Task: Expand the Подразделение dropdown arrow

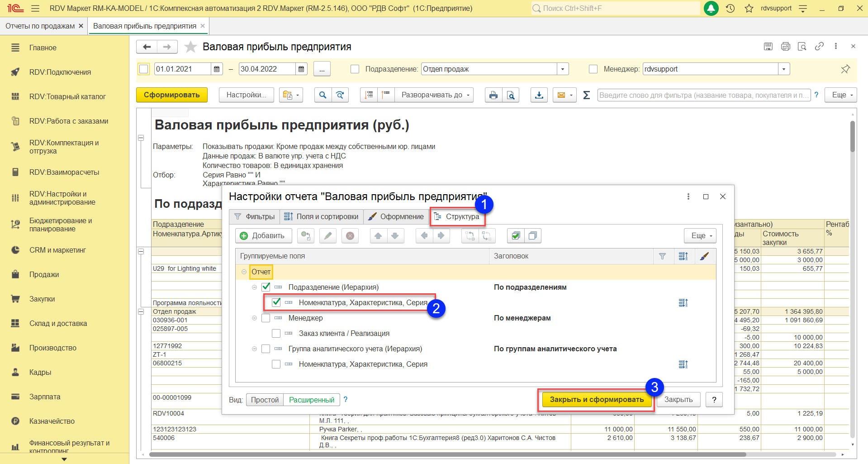Action: [x=562, y=69]
